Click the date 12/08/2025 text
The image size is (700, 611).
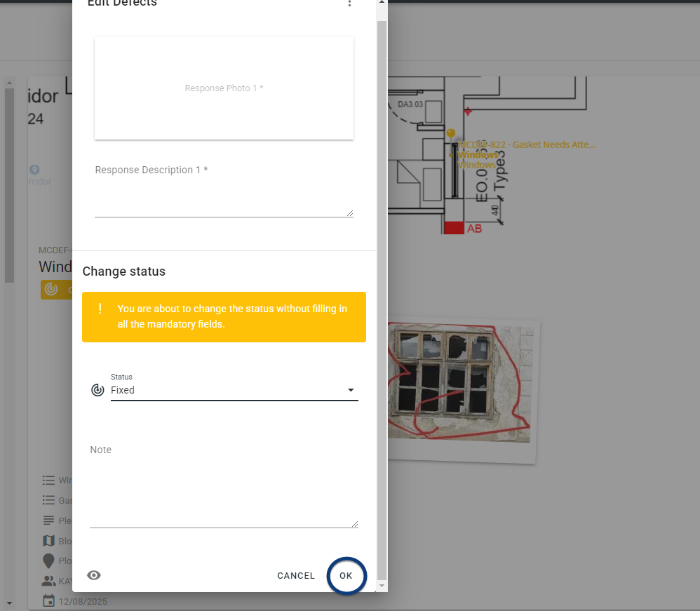pyautogui.click(x=83, y=602)
